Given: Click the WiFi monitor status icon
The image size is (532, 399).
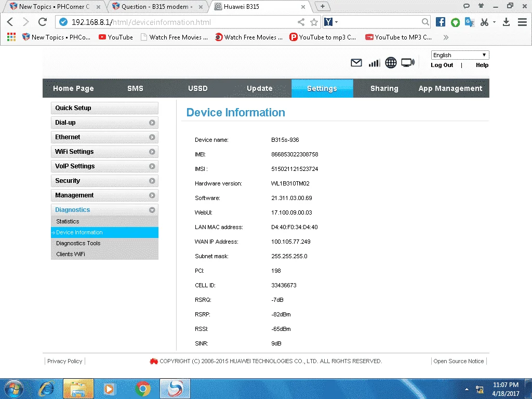Looking at the screenshot, I should pyautogui.click(x=408, y=63).
